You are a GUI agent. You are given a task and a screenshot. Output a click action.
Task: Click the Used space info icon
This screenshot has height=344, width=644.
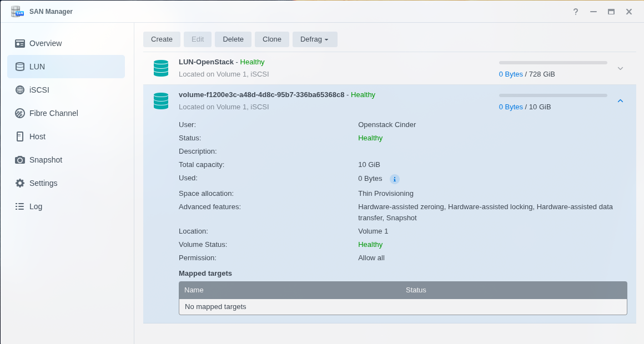click(x=394, y=179)
